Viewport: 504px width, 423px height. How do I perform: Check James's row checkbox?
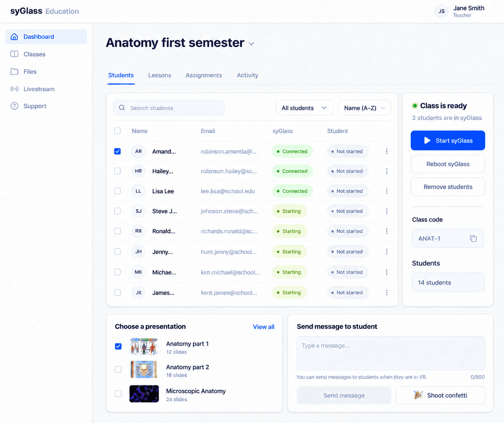pyautogui.click(x=117, y=293)
